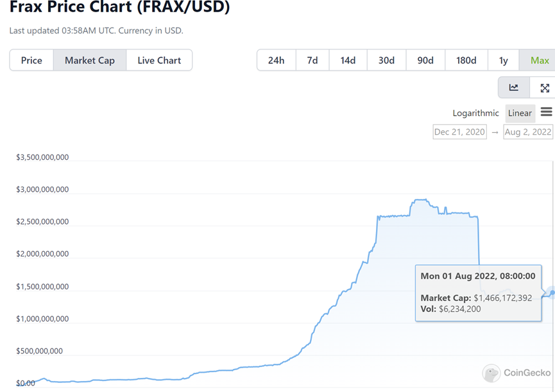
Task: Switch to the Price tab
Action: pos(31,60)
